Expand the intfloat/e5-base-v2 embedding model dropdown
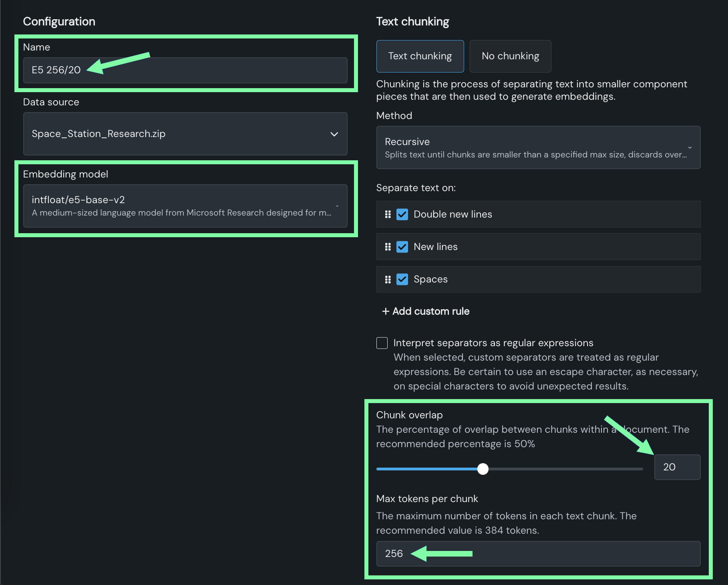The height and width of the screenshot is (585, 728). pyautogui.click(x=185, y=206)
